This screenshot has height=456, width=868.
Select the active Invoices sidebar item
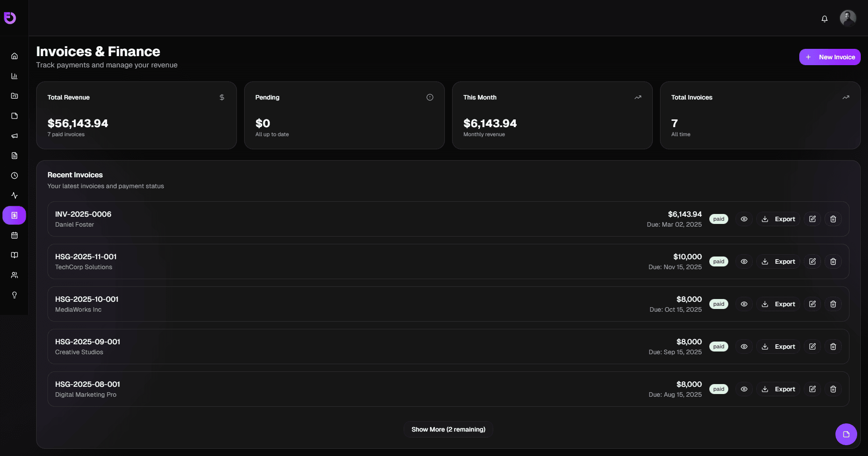point(14,215)
